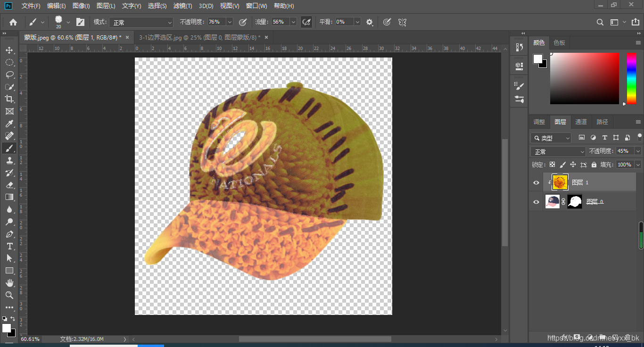Open the Brush Preset picker dropdown
Viewport: 644px width, 347px height.
(x=68, y=22)
